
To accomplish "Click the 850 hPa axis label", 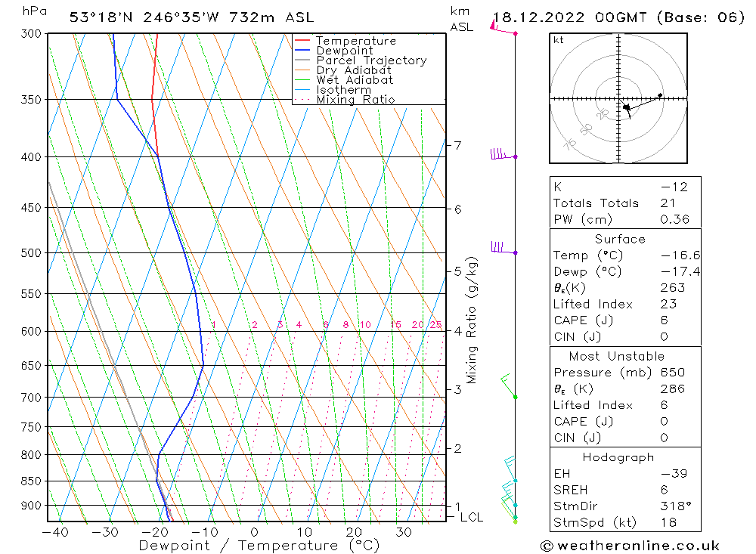I will point(32,481).
